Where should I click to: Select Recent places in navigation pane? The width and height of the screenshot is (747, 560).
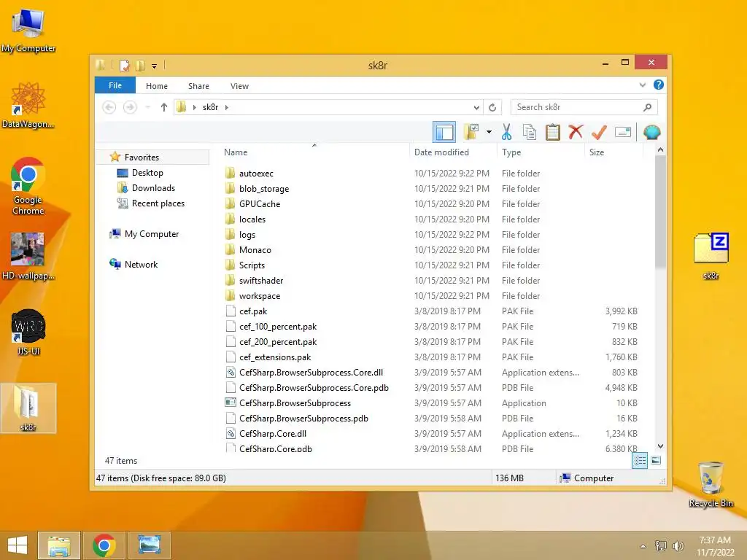click(x=158, y=203)
